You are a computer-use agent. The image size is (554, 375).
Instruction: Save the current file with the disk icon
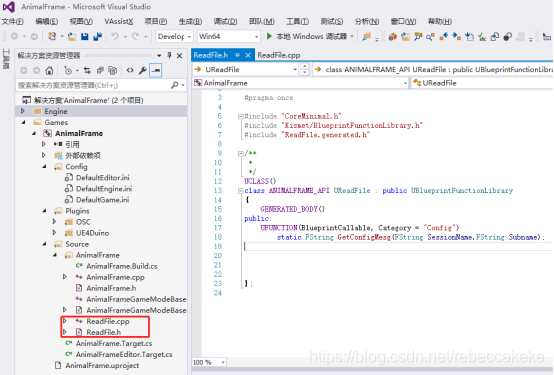(84, 36)
